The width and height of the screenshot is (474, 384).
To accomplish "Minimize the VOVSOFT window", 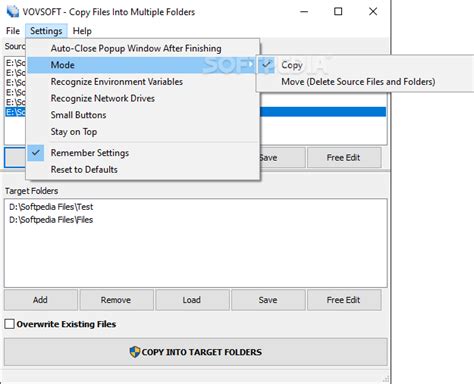I will (304, 12).
